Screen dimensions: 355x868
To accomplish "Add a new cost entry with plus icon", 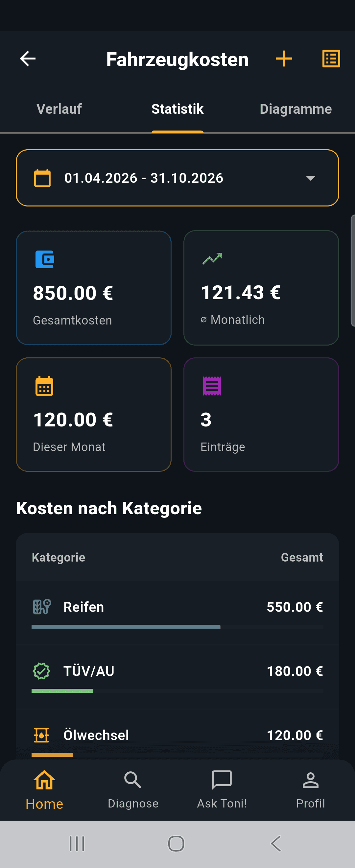I will point(284,59).
